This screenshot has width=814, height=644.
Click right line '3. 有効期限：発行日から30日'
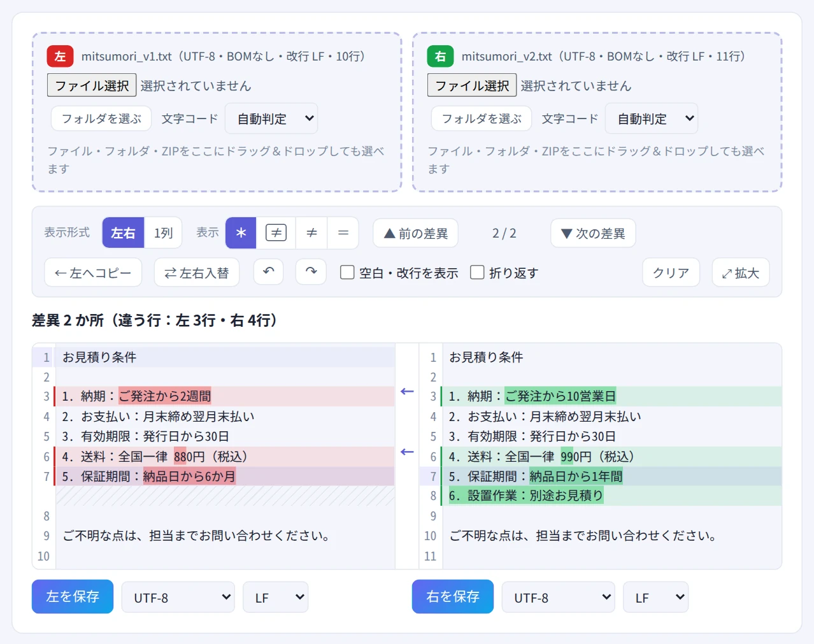pos(611,436)
